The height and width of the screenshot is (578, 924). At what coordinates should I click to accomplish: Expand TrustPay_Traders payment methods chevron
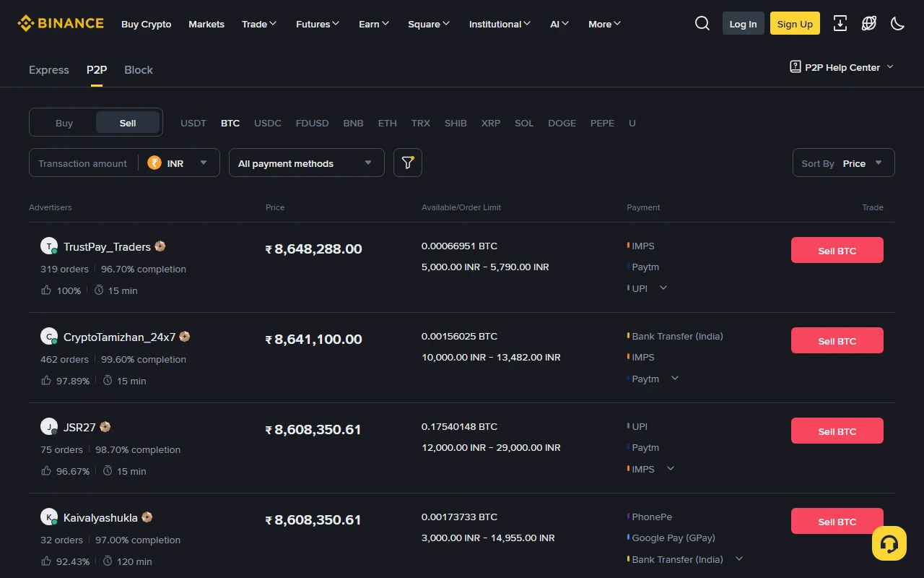click(663, 288)
